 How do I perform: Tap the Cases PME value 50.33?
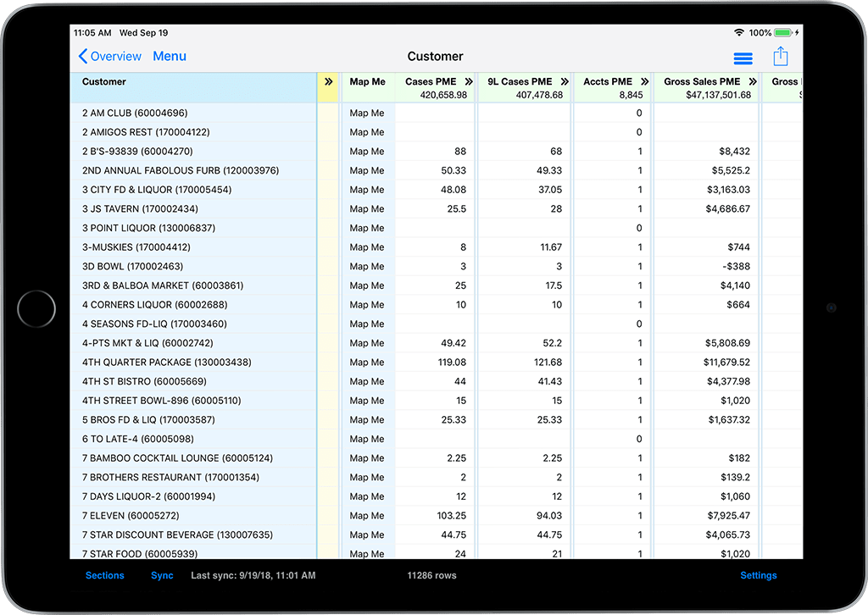(x=453, y=170)
